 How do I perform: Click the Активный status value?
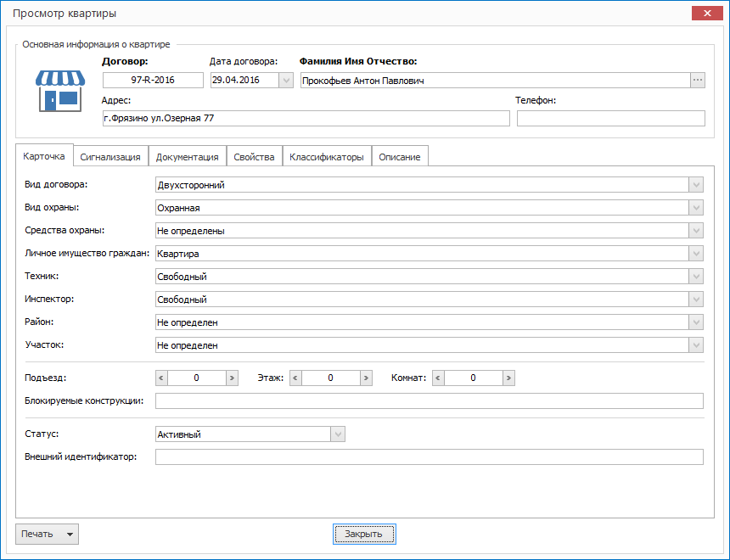pyautogui.click(x=179, y=434)
